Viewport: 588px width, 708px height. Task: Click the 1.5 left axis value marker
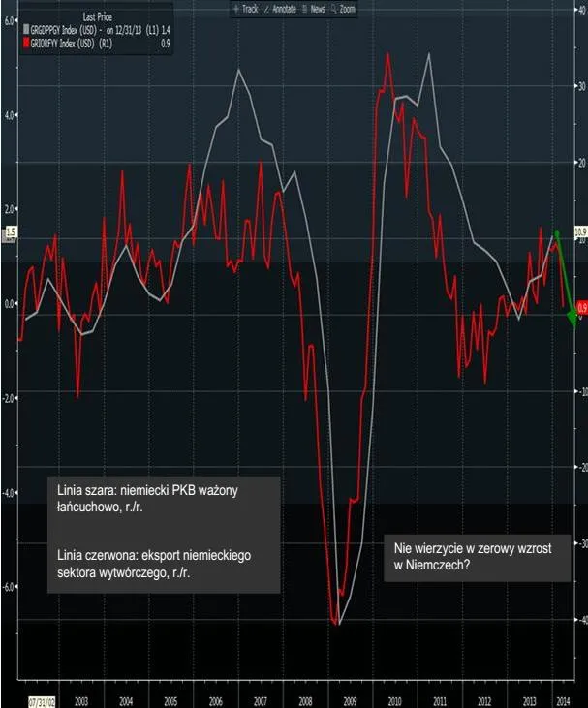(x=10, y=232)
